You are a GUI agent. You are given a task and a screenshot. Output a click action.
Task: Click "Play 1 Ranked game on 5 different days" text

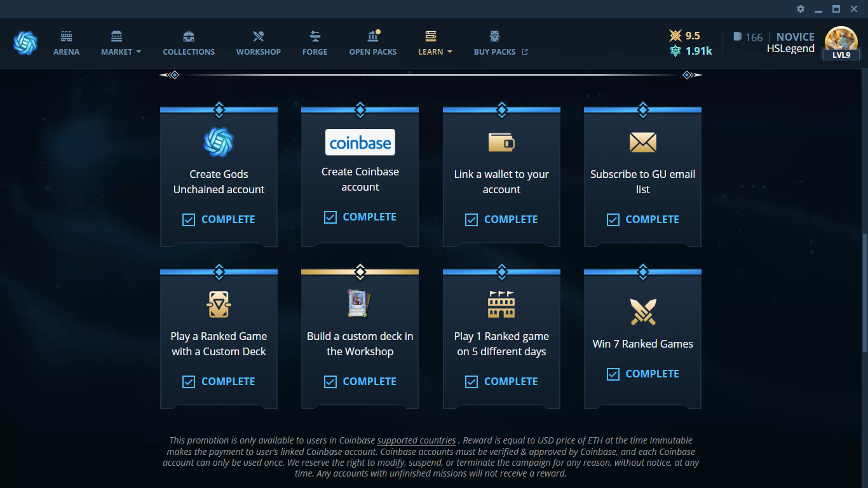pyautogui.click(x=501, y=344)
